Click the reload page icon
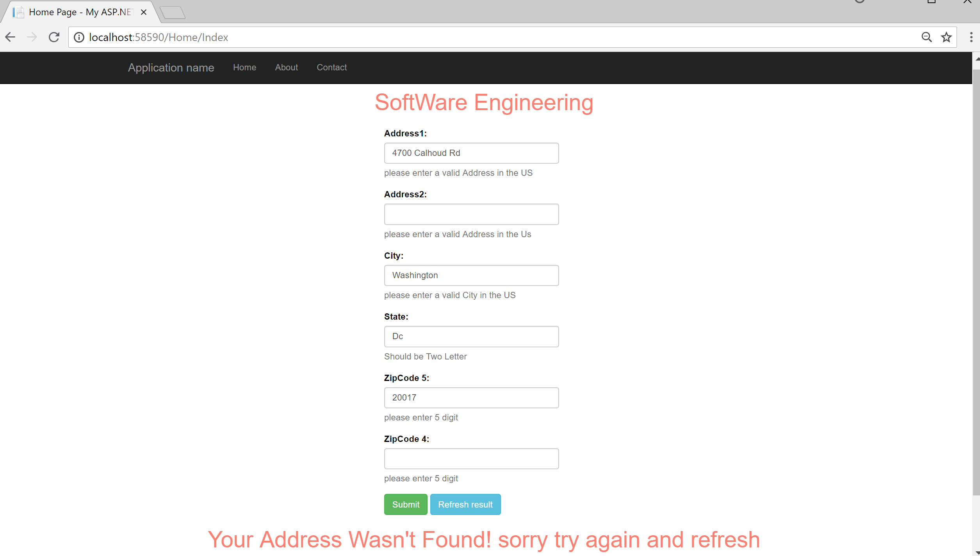Screen dimensions: 980x556 [54, 37]
